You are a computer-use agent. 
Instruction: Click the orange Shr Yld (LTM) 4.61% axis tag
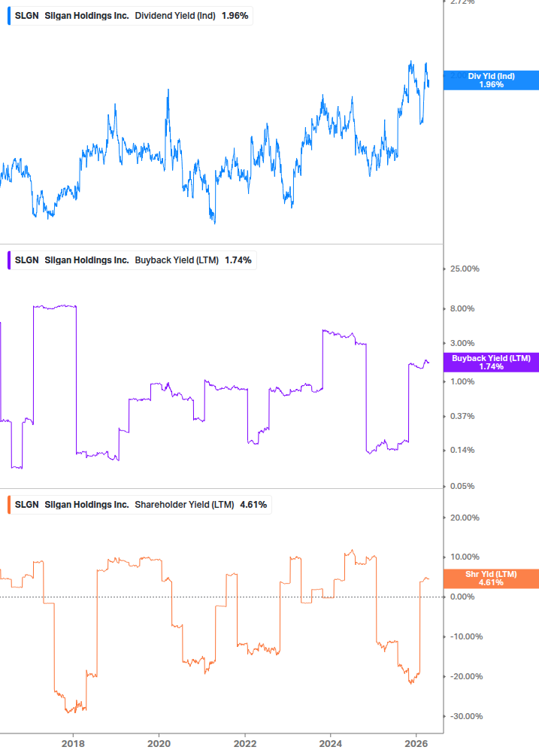[491, 578]
